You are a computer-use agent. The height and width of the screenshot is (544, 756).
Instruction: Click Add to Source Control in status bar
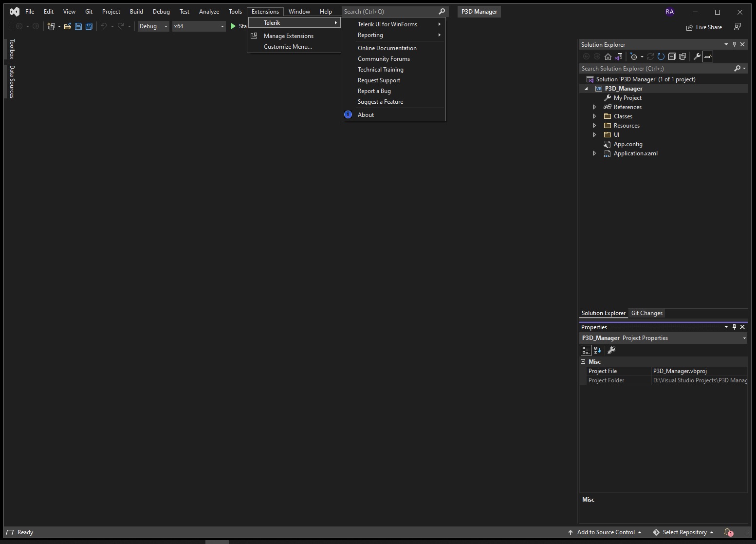(605, 532)
